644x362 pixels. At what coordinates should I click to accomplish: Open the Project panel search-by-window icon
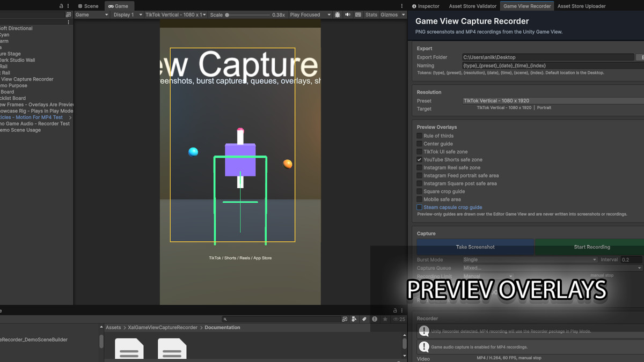(x=345, y=319)
